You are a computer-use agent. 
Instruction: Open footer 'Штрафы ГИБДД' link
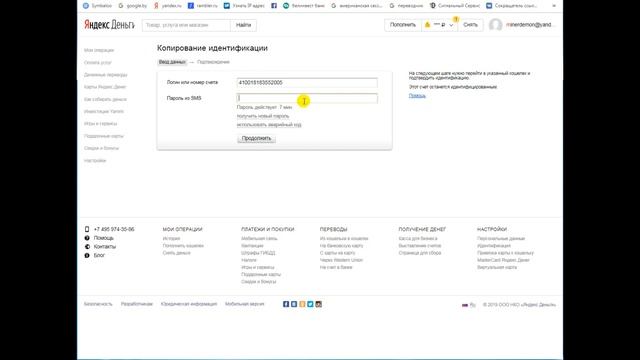coord(258,253)
